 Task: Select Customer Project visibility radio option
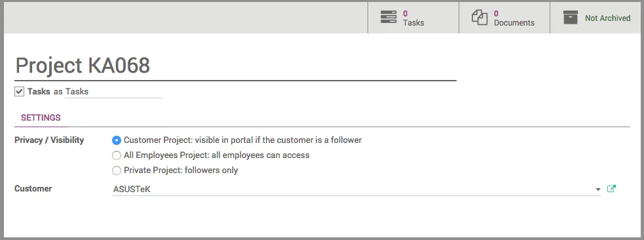coord(117,140)
